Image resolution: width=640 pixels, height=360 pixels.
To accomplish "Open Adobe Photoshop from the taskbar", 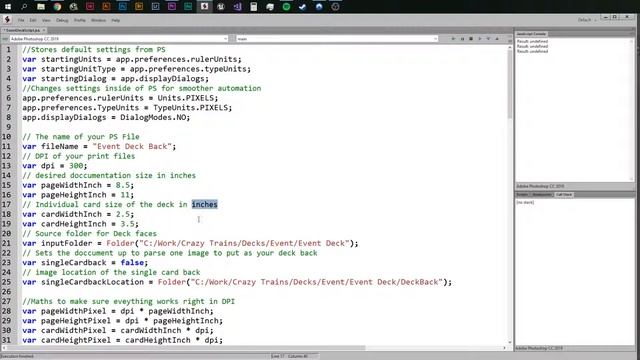I will click(x=122, y=7).
